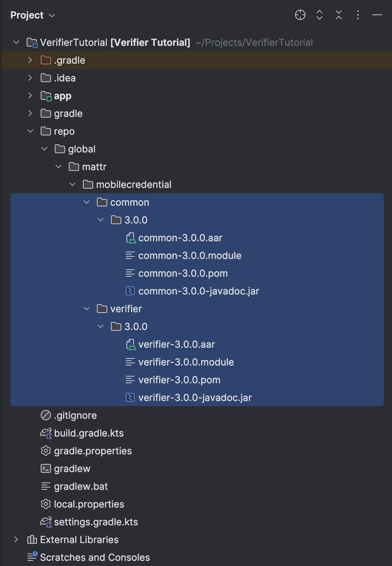Screen dimensions: 392x566
Task: Click the Scratches and Consoles icon
Action: (x=32, y=557)
